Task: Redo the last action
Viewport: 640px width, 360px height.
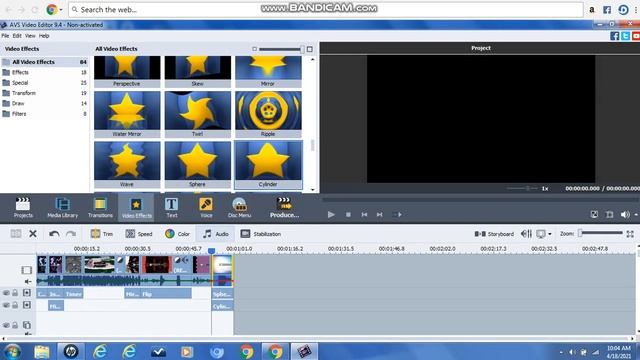Action: tap(71, 234)
